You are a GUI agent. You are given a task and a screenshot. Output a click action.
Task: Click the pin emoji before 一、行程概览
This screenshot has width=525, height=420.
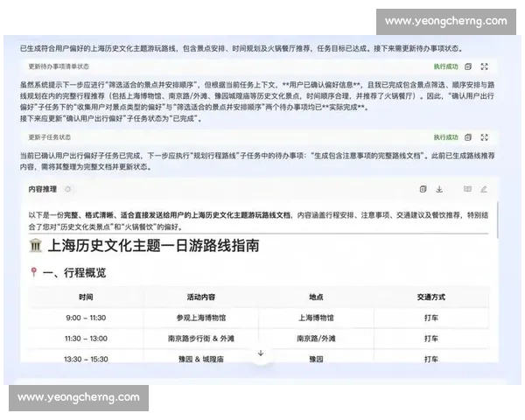(33, 272)
